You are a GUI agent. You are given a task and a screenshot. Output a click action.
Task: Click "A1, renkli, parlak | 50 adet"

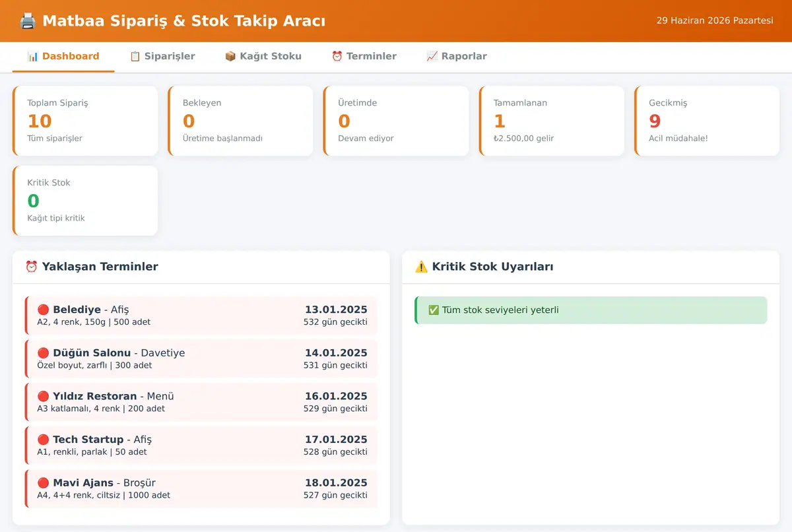tap(92, 452)
